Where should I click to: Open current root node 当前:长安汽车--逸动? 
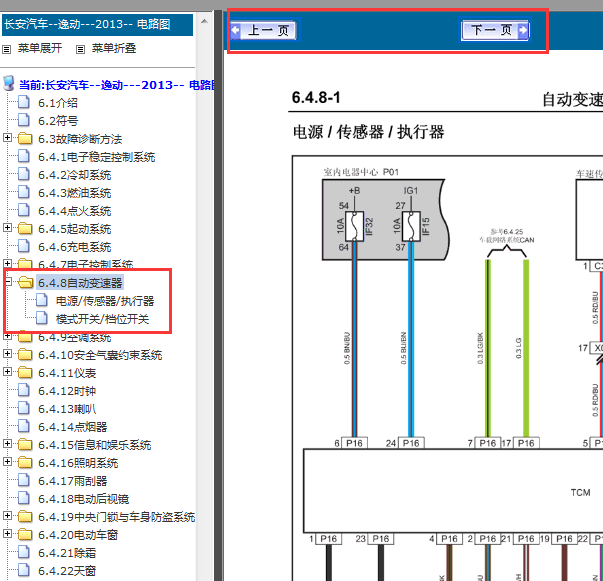point(117,85)
